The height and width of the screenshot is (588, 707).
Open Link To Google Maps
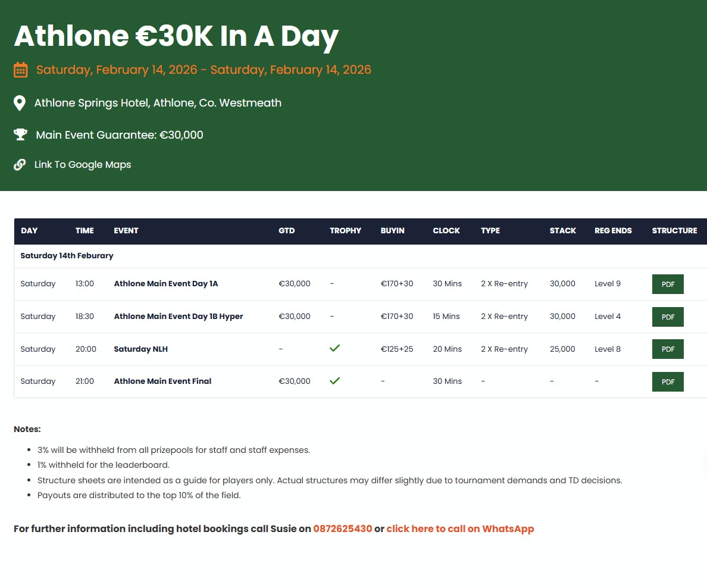[x=82, y=165]
